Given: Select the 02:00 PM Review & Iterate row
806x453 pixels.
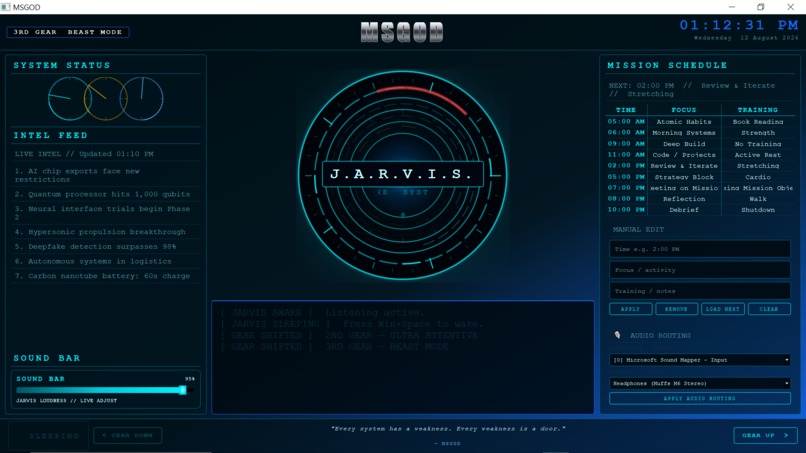Looking at the screenshot, I should click(700, 166).
